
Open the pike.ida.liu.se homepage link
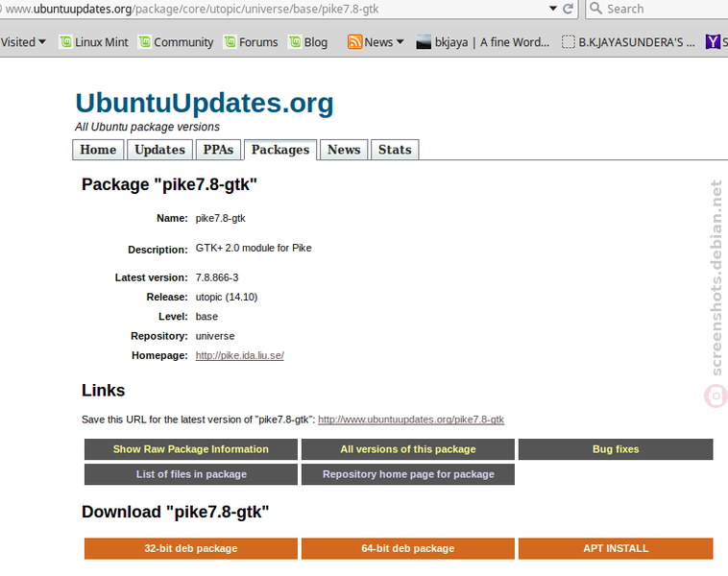pos(239,355)
